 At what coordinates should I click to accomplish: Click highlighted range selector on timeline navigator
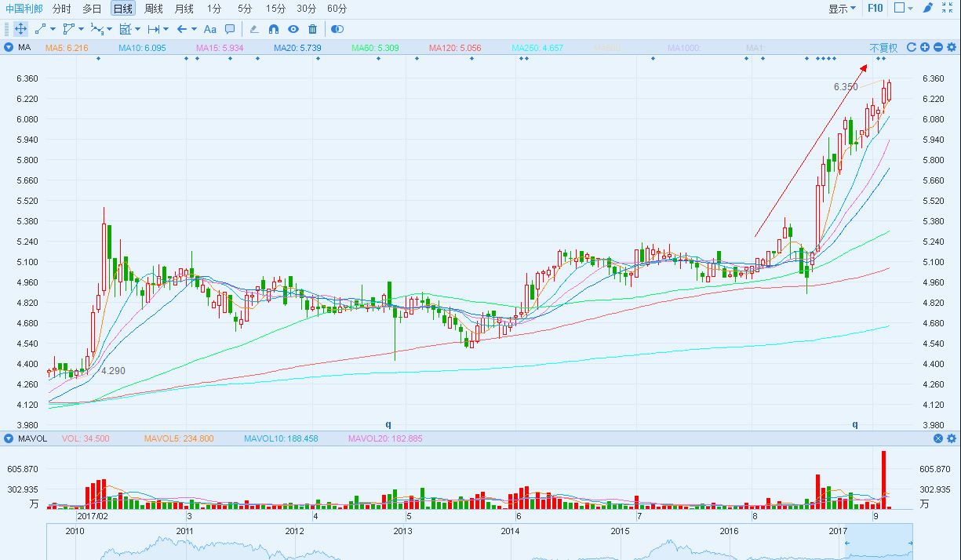tap(879, 544)
